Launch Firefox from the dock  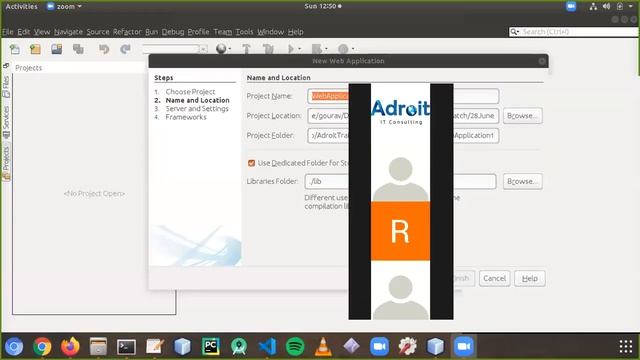70,347
